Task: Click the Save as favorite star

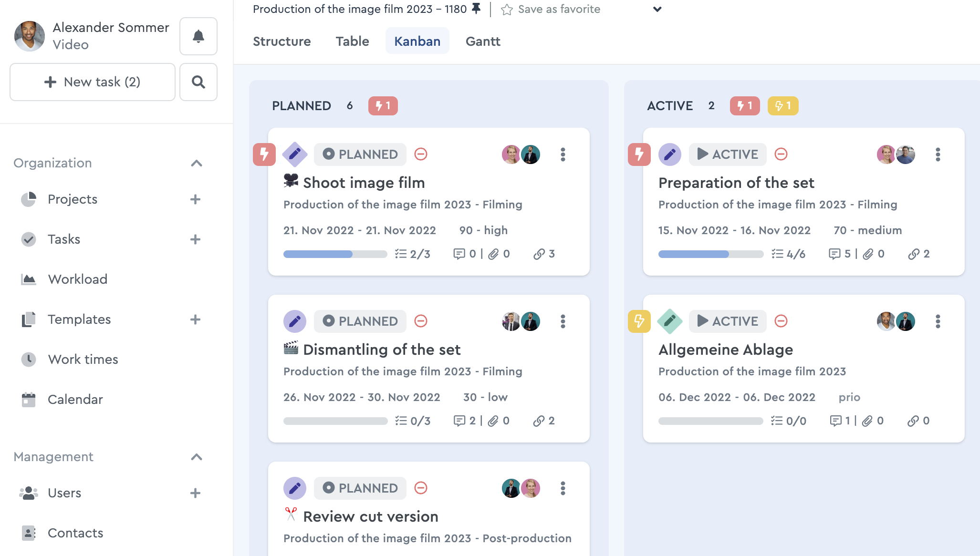Action: [x=507, y=10]
